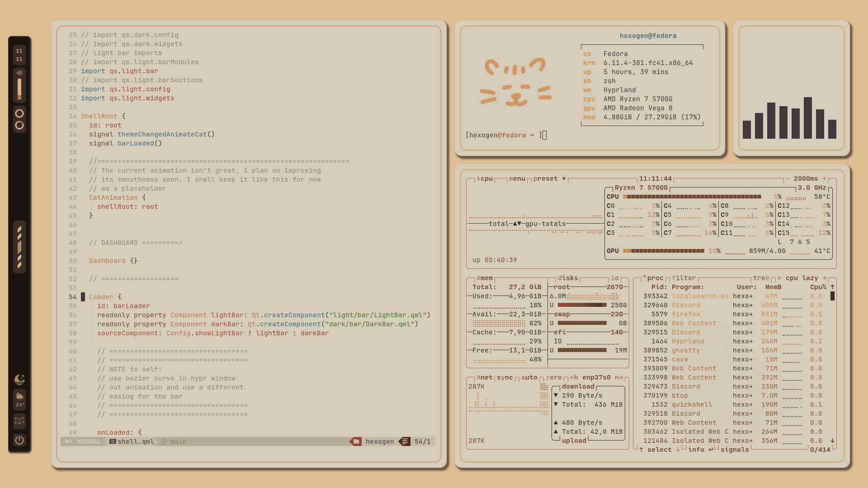Mute using the speaker icon in the sidebar
The height and width of the screenshot is (488, 868).
(x=19, y=73)
